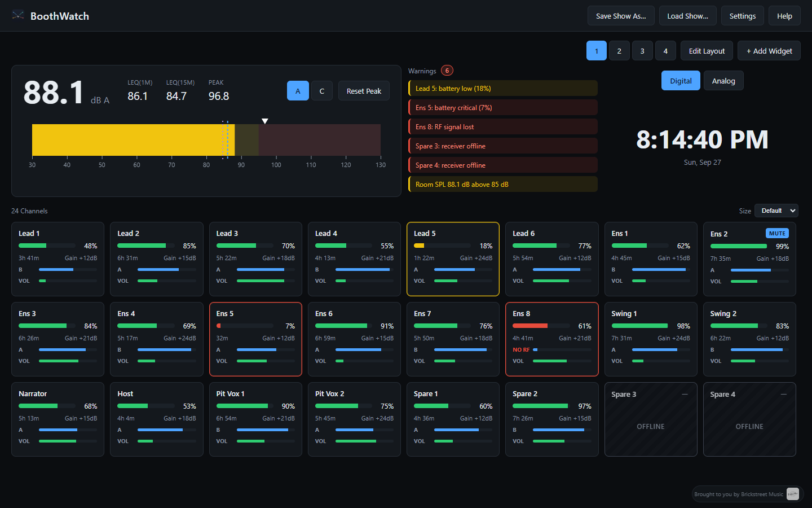Switch to A-weighting
This screenshot has height=508, width=812.
298,91
